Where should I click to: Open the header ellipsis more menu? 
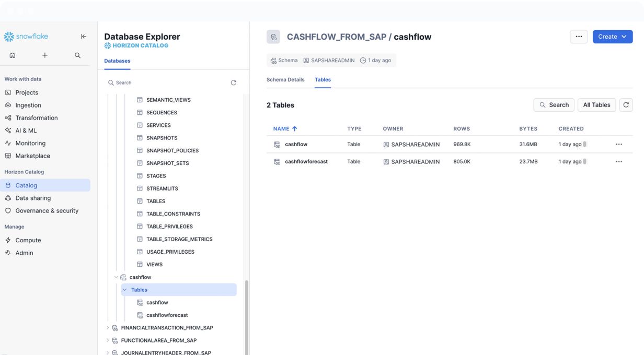[x=579, y=37]
